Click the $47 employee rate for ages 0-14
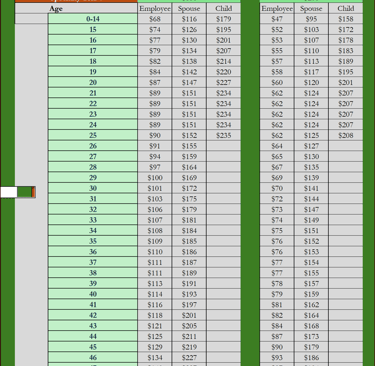375x366 pixels. (277, 19)
